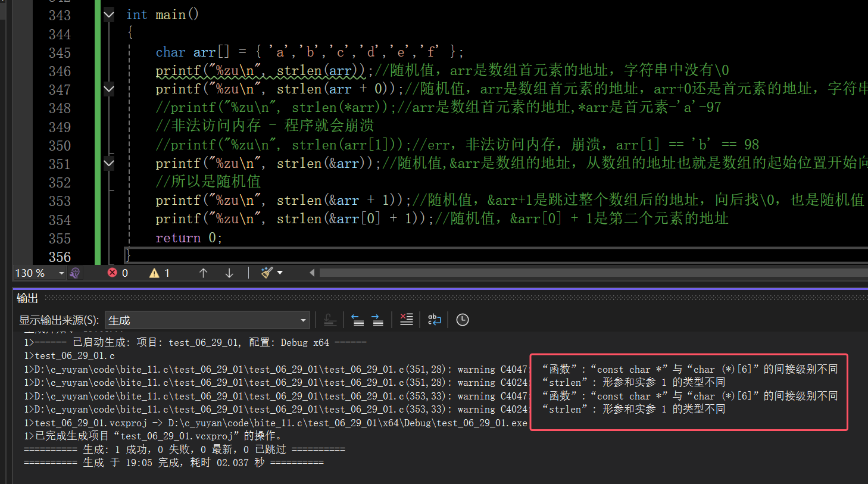Click the 'return' keyword on line 355
Viewport: 868px width, 484px height.
pos(178,238)
